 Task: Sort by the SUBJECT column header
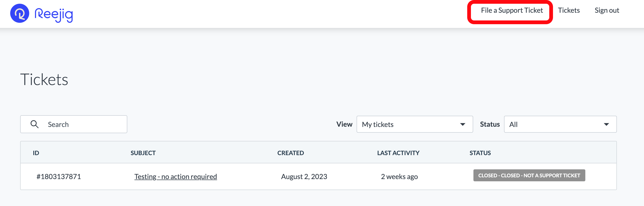[143, 153]
